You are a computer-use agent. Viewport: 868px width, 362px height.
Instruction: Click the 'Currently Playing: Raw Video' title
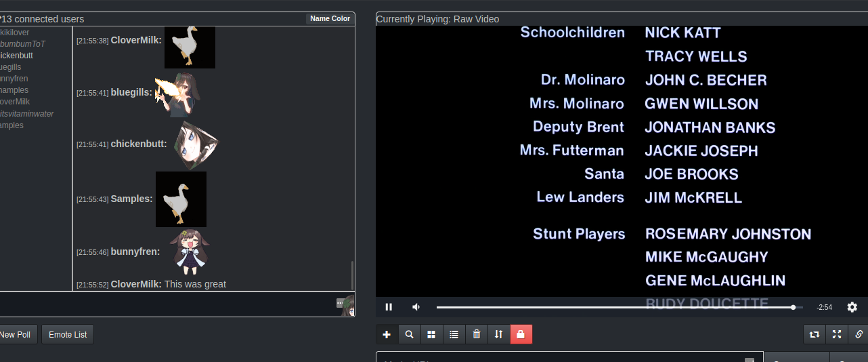coord(437,19)
